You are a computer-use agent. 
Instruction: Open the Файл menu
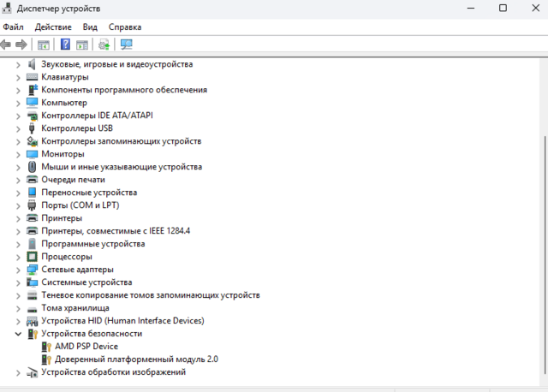[13, 27]
